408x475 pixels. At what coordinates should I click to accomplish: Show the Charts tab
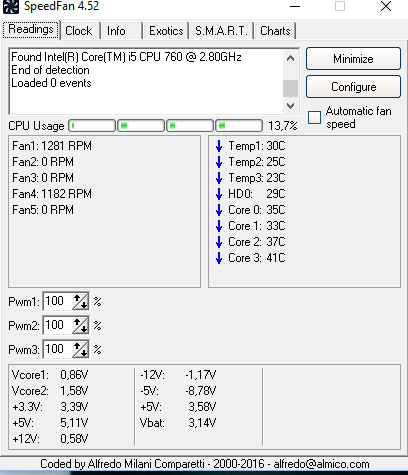pos(275,31)
